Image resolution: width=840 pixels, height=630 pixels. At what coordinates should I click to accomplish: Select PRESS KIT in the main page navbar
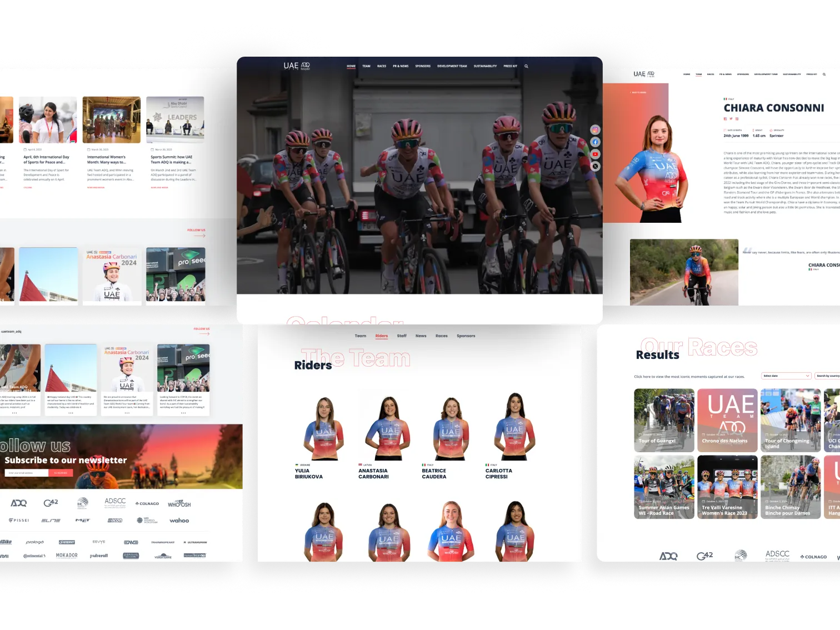(510, 66)
